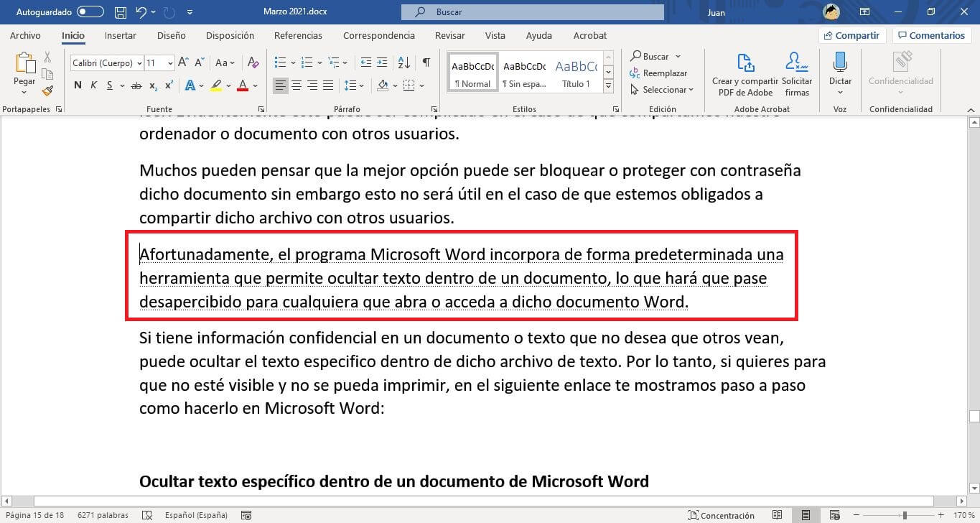Increase font size with the larger A icon
The width and height of the screenshot is (980, 523).
coord(183,63)
